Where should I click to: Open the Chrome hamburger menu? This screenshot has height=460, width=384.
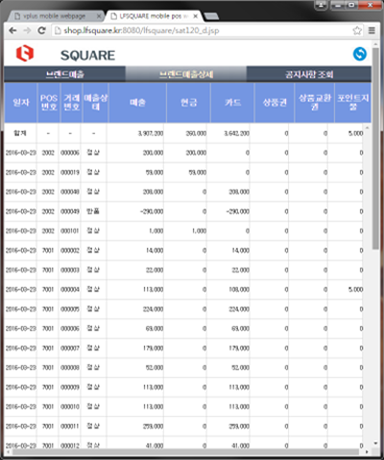click(372, 31)
